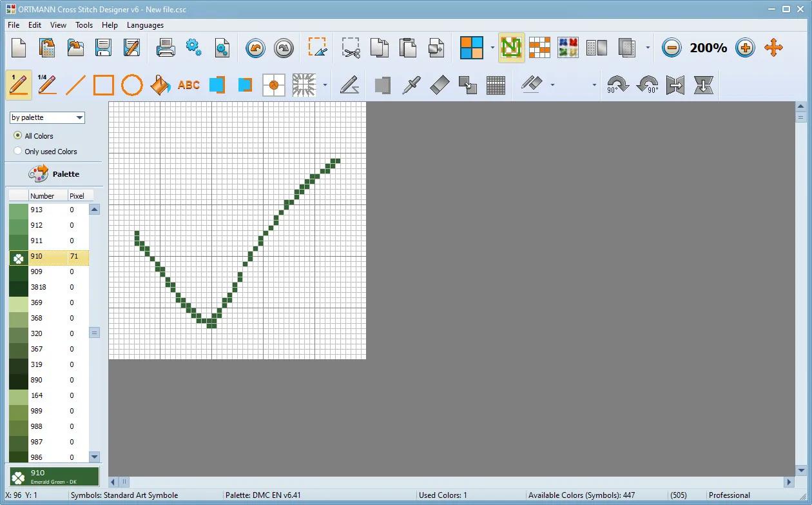Select the full stitch pencil tool
The height and width of the screenshot is (505, 812).
(19, 85)
